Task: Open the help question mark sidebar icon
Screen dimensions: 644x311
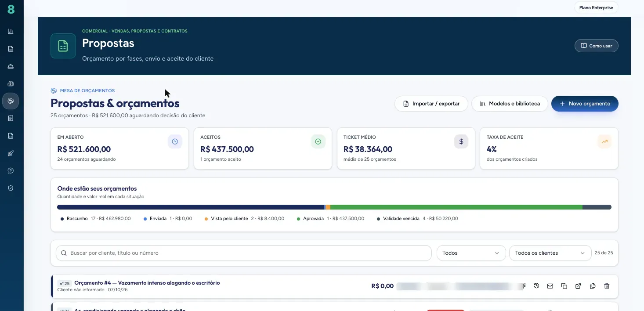Action: click(11, 170)
